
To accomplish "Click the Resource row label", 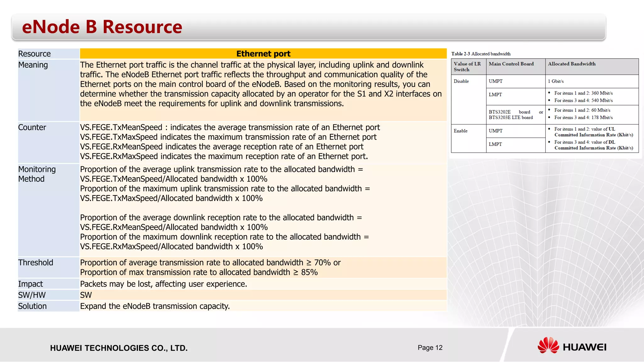I will pyautogui.click(x=34, y=54).
